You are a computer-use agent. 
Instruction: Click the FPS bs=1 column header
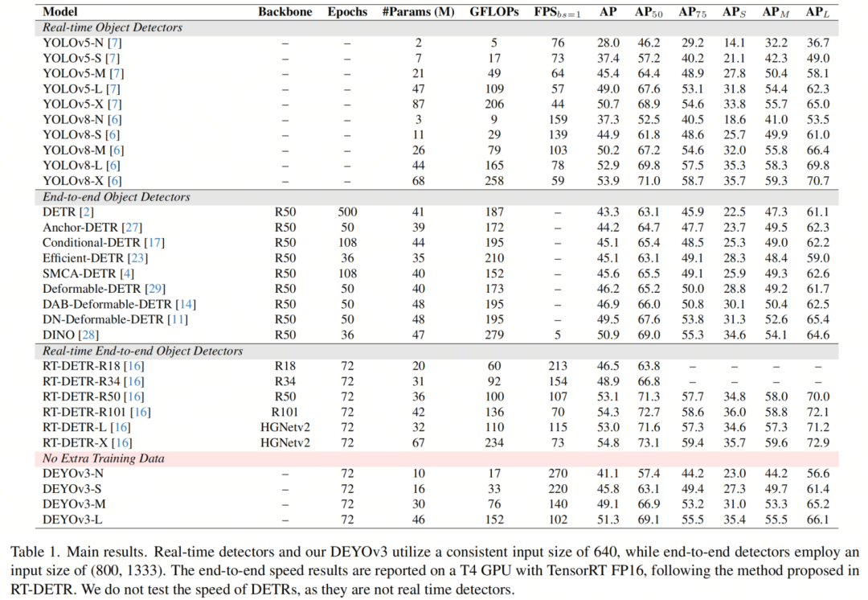click(x=558, y=13)
